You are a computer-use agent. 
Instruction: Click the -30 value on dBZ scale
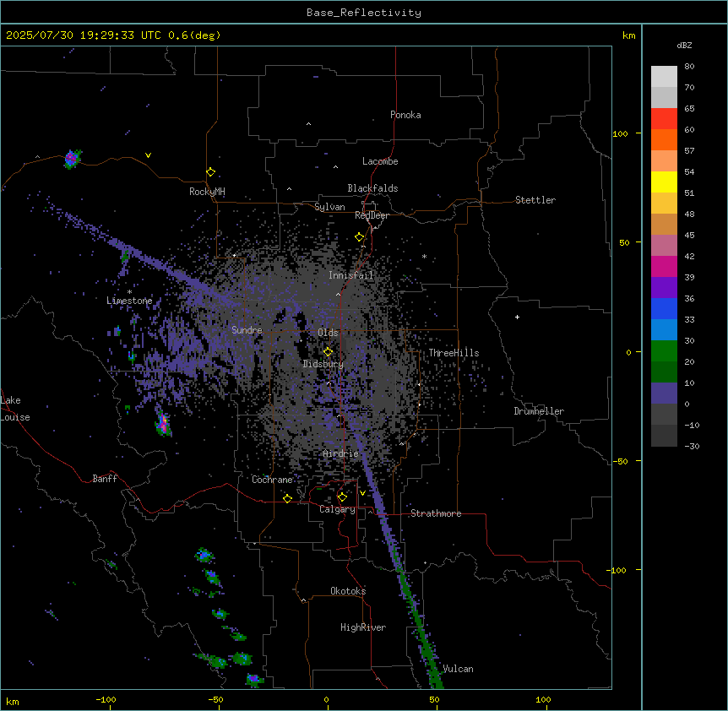click(x=692, y=446)
